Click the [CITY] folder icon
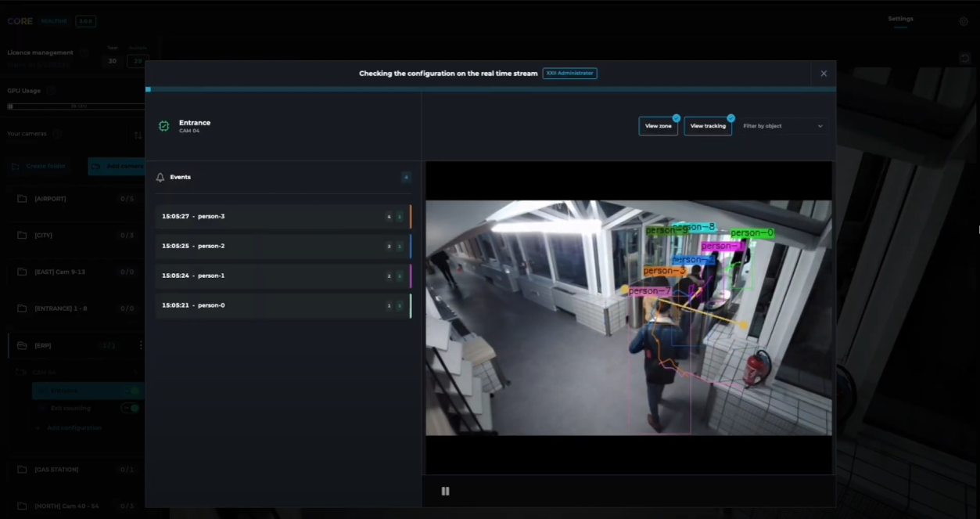Viewport: 980px width, 519px height. [x=22, y=236]
